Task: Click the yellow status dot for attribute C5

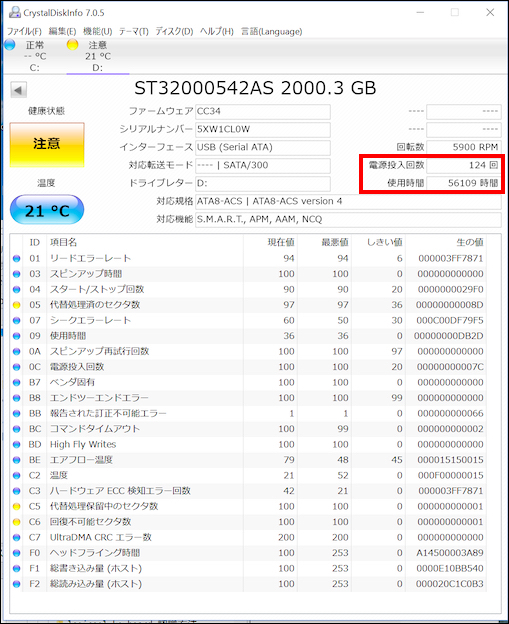Action: 16,507
